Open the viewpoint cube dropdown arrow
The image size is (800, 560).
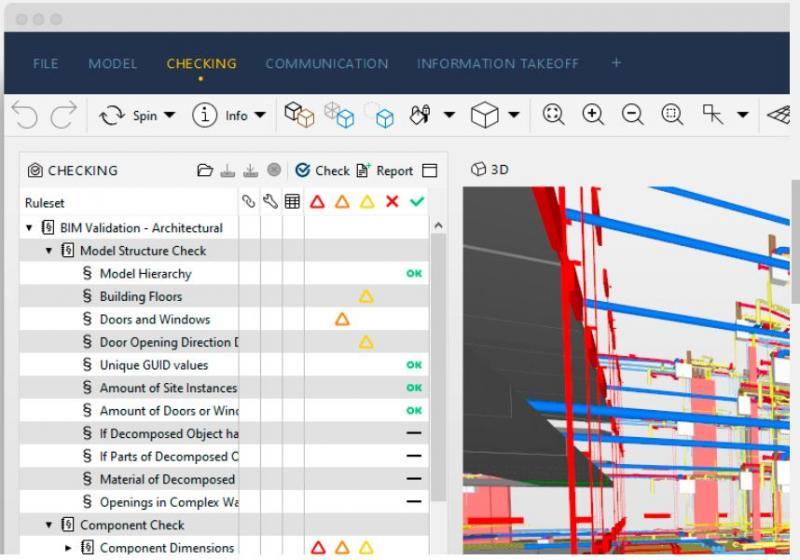514,115
